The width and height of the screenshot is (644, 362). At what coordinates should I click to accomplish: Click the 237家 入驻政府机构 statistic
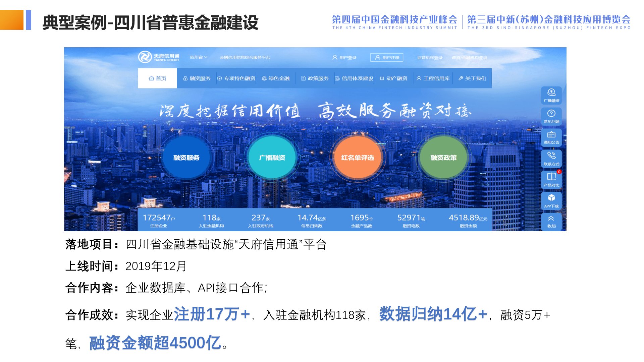pyautogui.click(x=261, y=221)
